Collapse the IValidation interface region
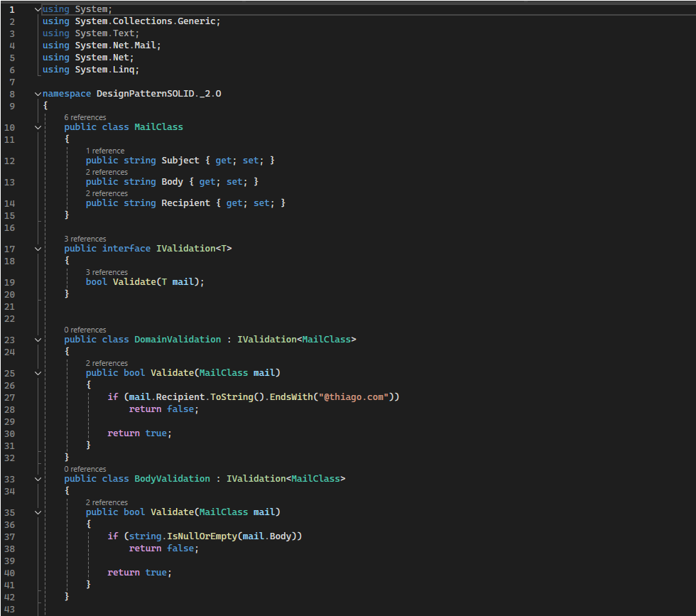 [x=38, y=249]
